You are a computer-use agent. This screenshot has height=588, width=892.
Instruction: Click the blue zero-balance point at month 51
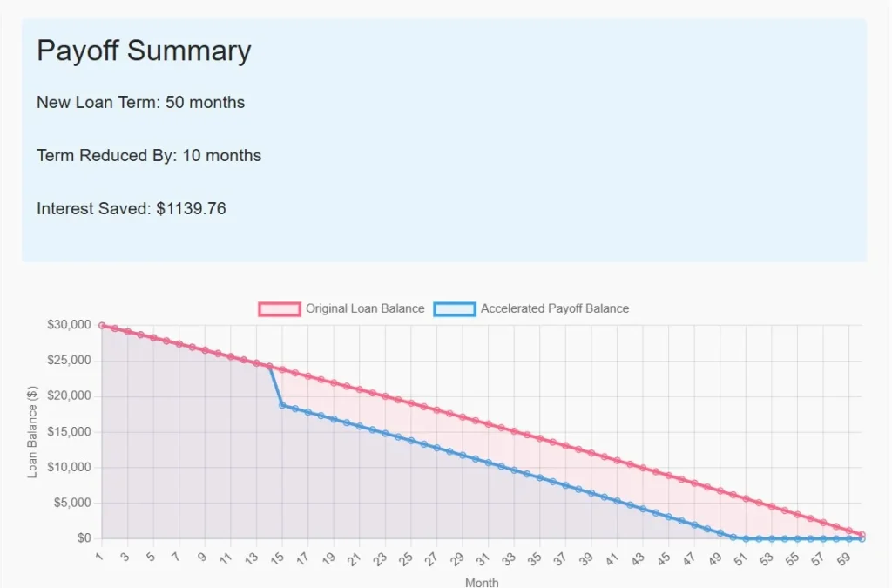pyautogui.click(x=746, y=538)
